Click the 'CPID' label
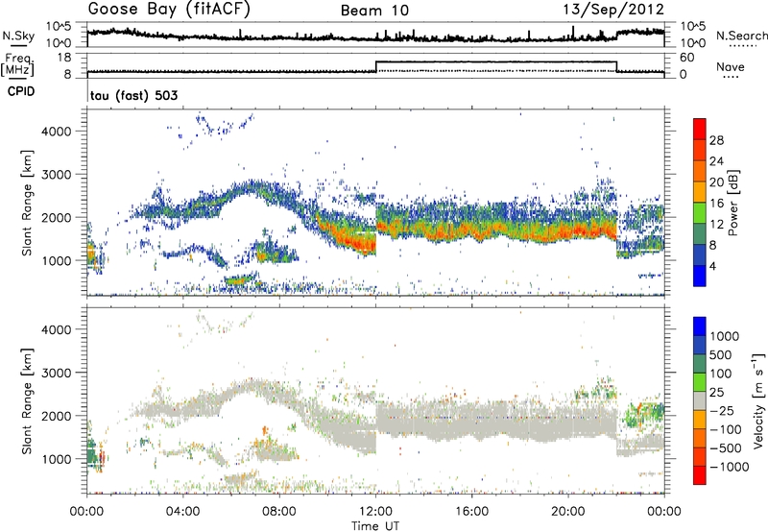 click(x=21, y=91)
